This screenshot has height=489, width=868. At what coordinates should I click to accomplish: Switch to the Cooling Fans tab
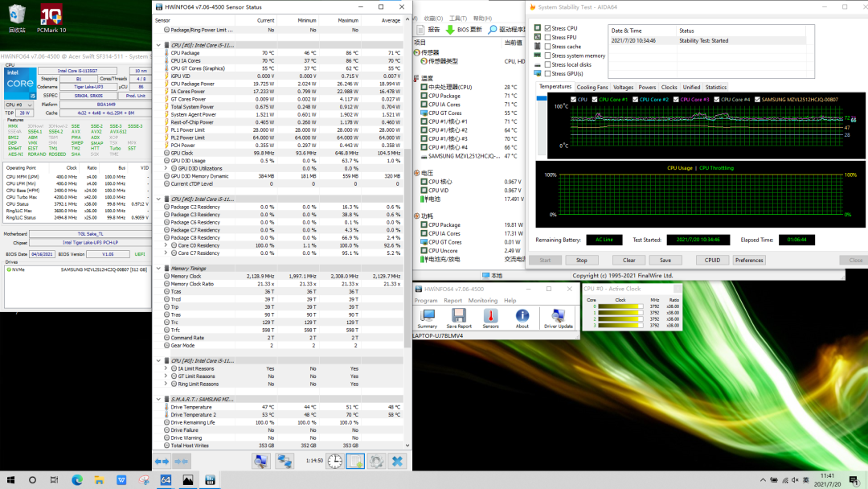(592, 87)
